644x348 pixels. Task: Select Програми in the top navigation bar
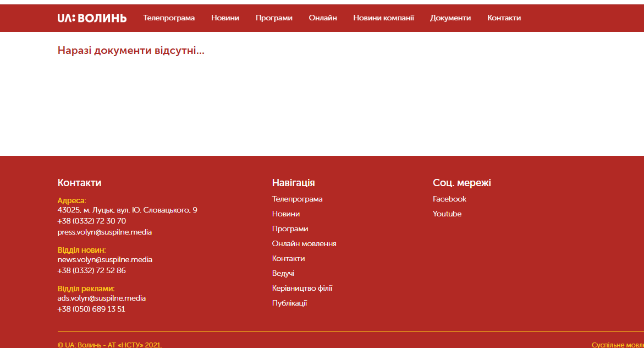[x=274, y=18]
